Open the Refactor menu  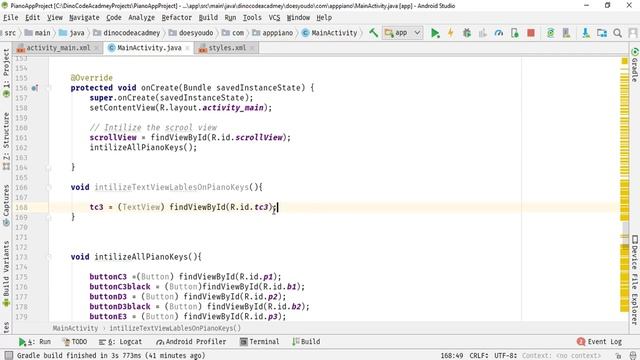coord(177,18)
